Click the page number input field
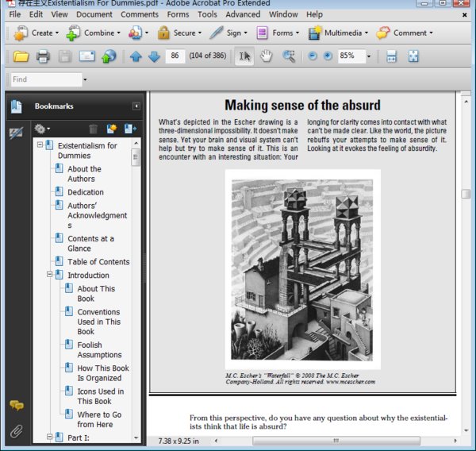 (175, 56)
